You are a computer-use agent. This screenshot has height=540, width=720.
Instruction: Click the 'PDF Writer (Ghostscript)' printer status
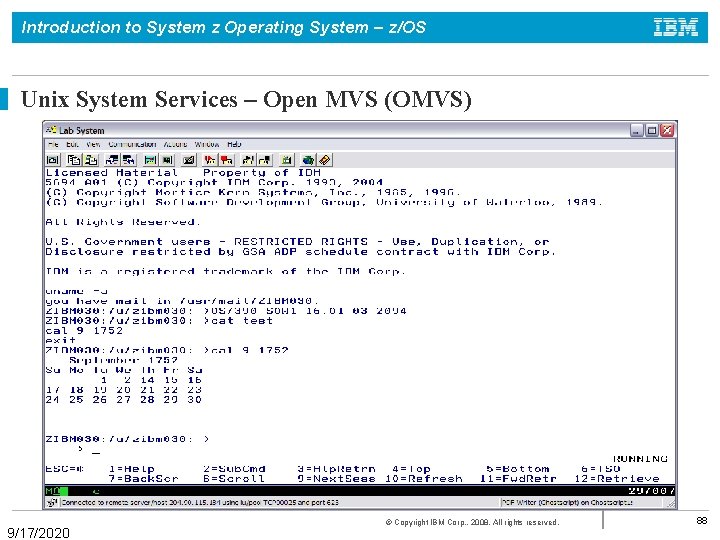pos(567,502)
